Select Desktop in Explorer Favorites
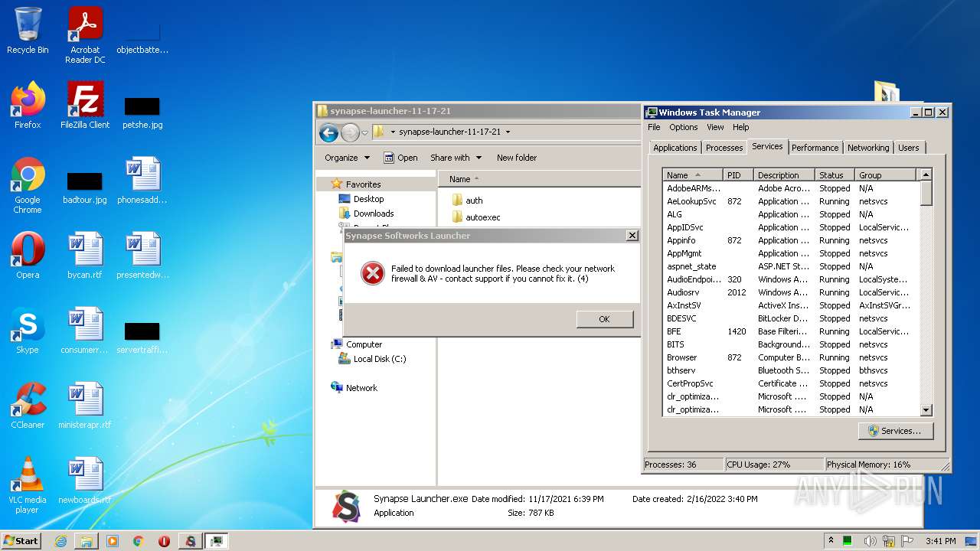This screenshot has width=980, height=551. pyautogui.click(x=368, y=199)
